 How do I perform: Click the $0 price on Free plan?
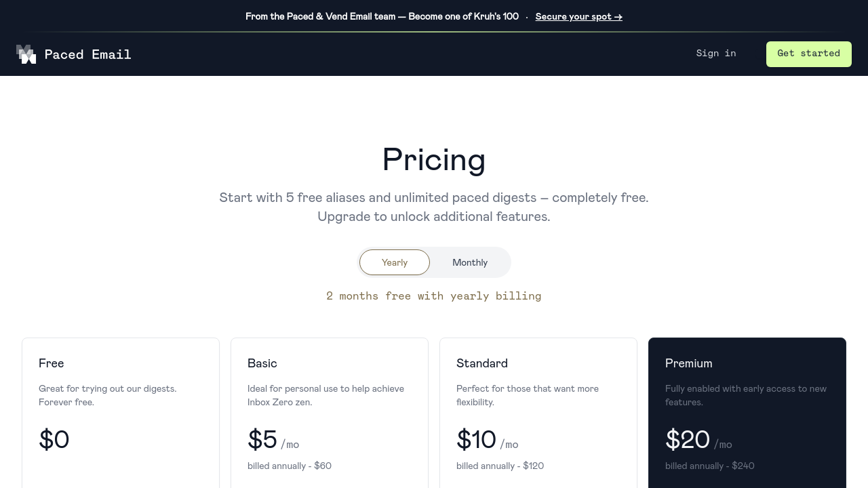coord(54,440)
